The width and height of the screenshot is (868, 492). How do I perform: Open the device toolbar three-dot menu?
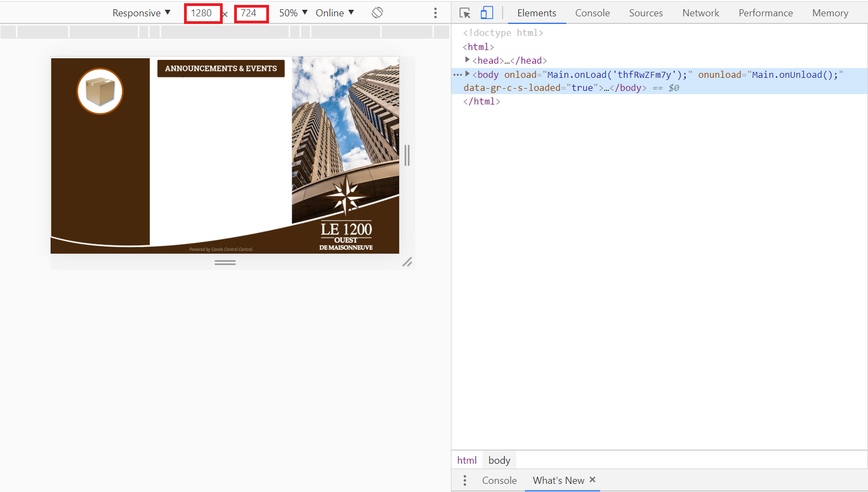point(435,13)
